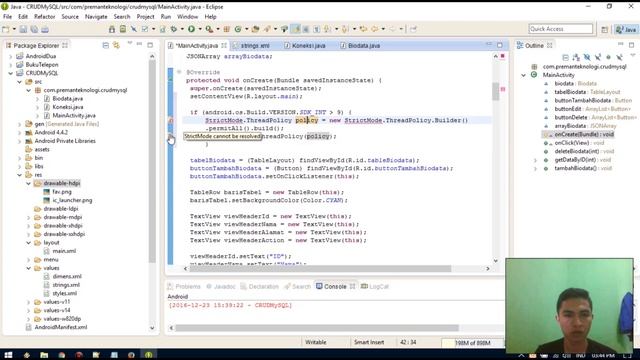The height and width of the screenshot is (360, 640).
Task: Toggle Hide Static Members in Outline
Action: click(598, 57)
